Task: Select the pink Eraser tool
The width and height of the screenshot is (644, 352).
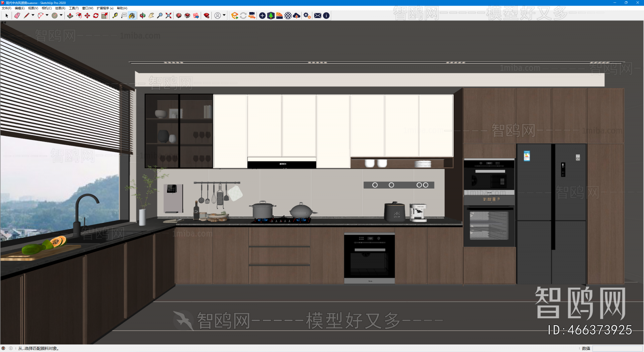Action: click(17, 16)
